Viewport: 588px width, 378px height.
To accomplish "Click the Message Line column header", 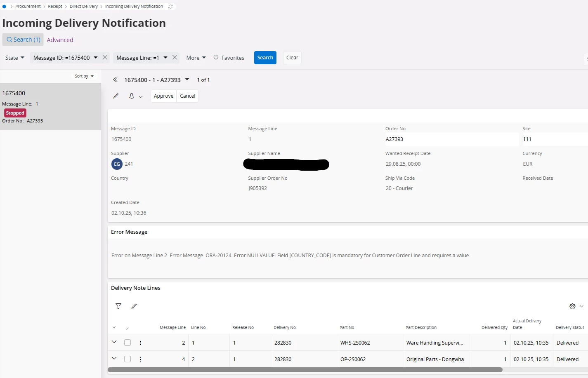I will (x=172, y=328).
